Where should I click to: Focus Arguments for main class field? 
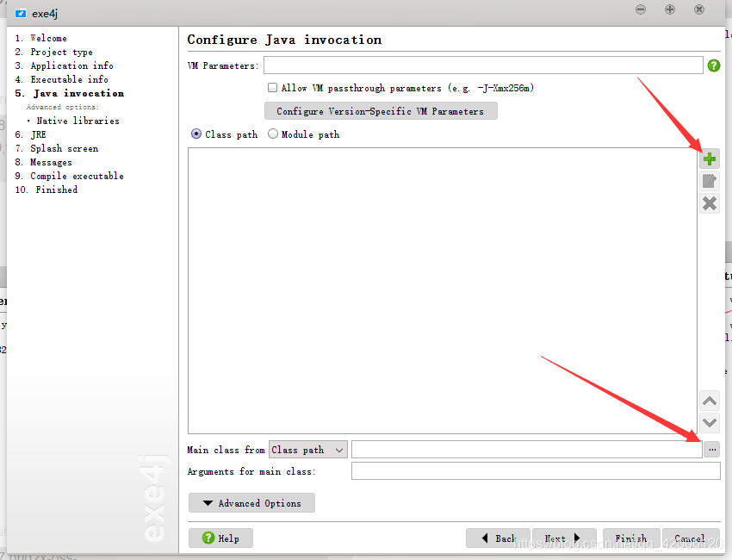(x=536, y=470)
